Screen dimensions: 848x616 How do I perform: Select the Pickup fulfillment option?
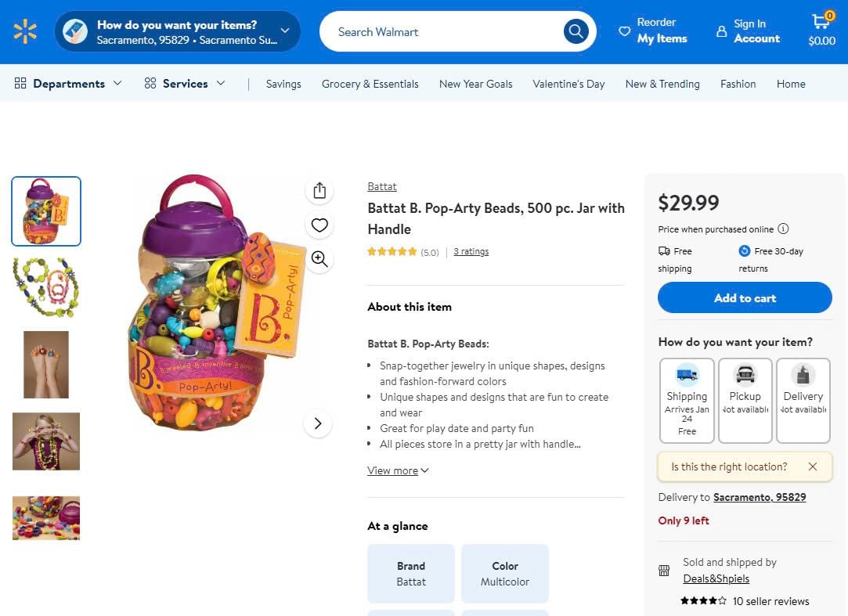tap(745, 401)
